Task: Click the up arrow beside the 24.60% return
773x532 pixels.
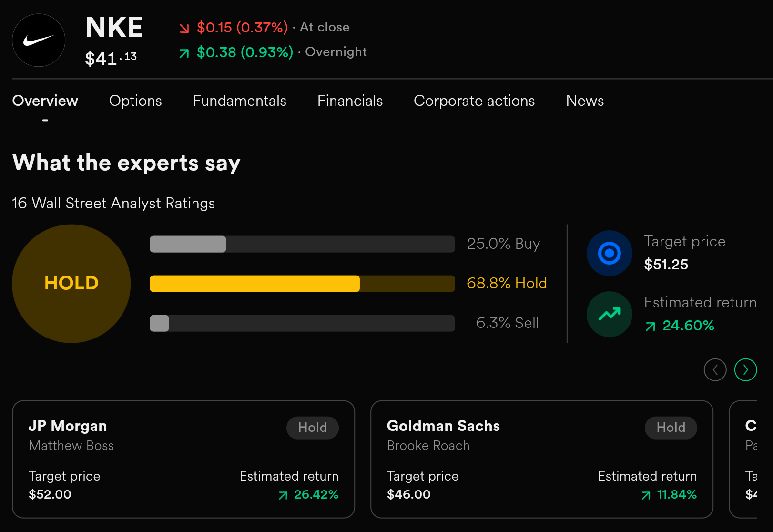Action: coord(651,327)
